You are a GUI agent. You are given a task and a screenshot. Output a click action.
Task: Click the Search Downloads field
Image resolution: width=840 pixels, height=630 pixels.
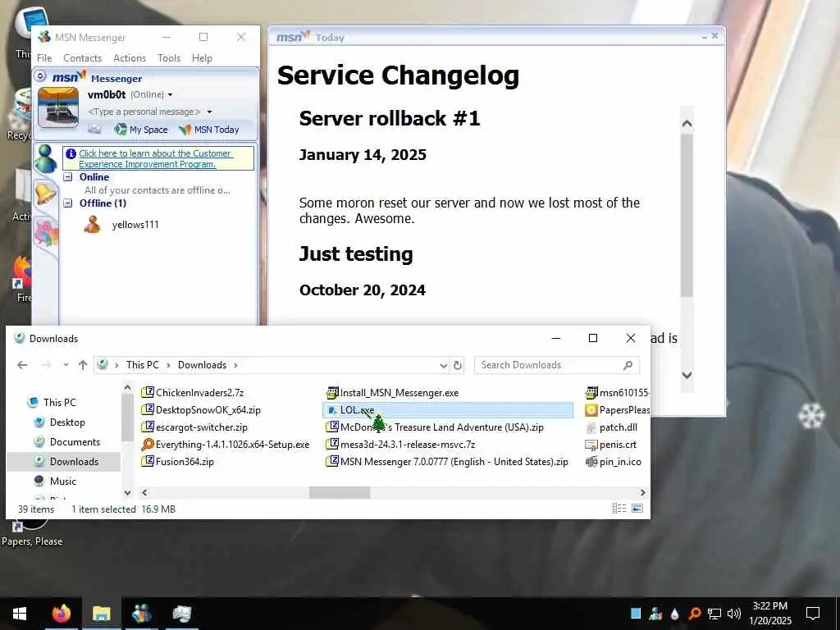tap(549, 365)
